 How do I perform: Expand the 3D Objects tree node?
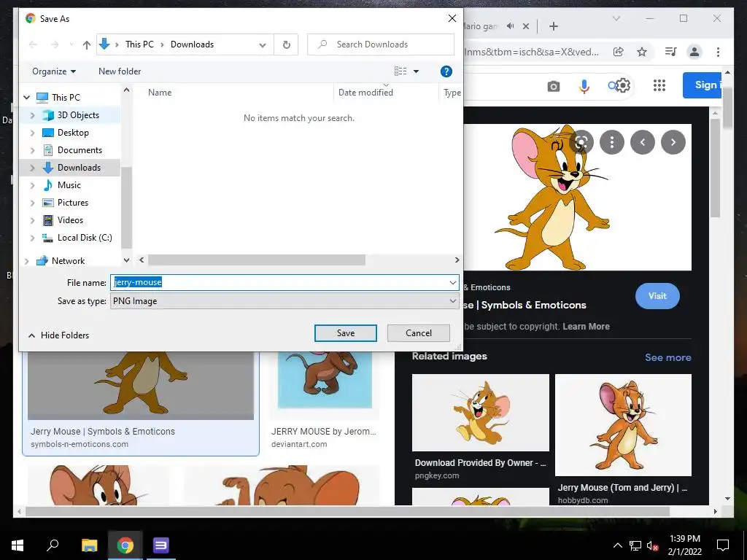coord(32,115)
